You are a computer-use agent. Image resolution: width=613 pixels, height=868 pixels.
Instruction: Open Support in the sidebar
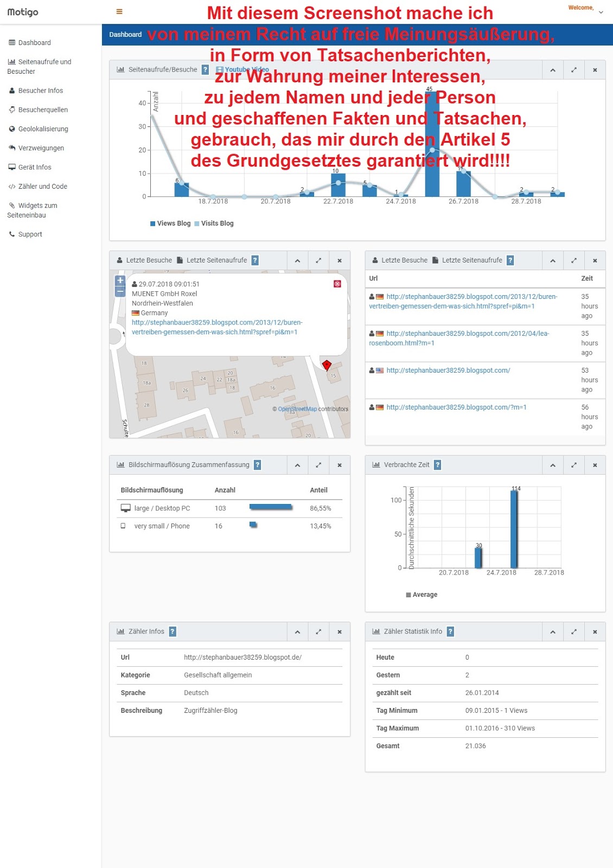25,234
